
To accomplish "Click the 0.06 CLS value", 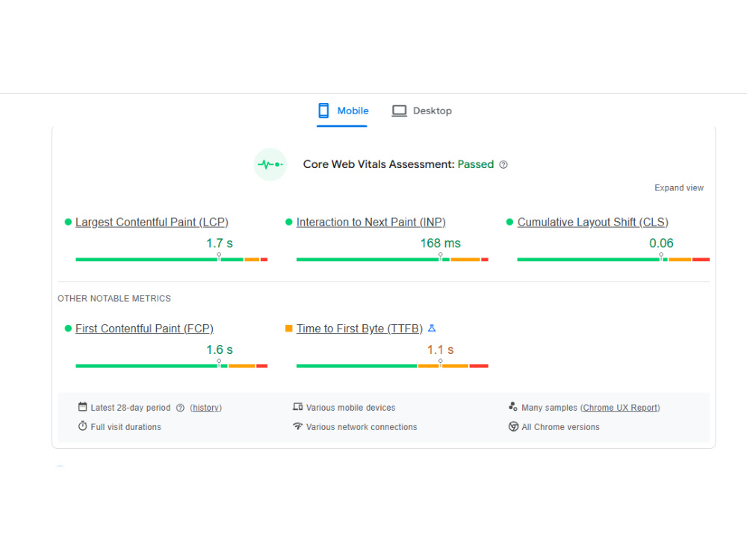I will click(x=661, y=243).
